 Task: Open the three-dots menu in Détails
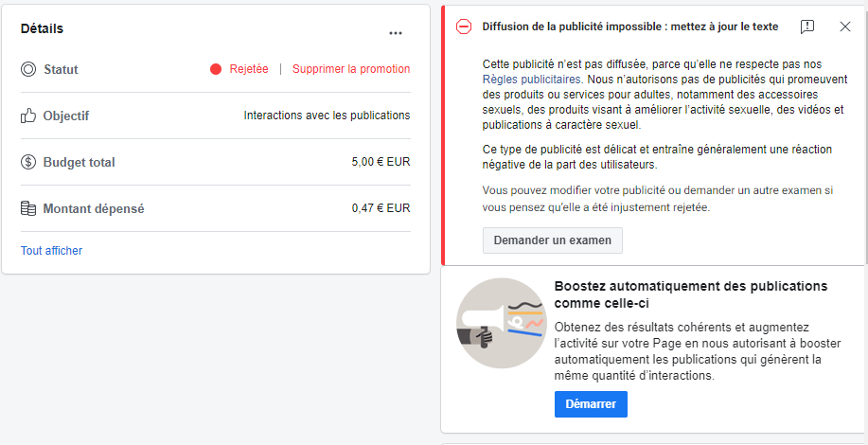(396, 33)
